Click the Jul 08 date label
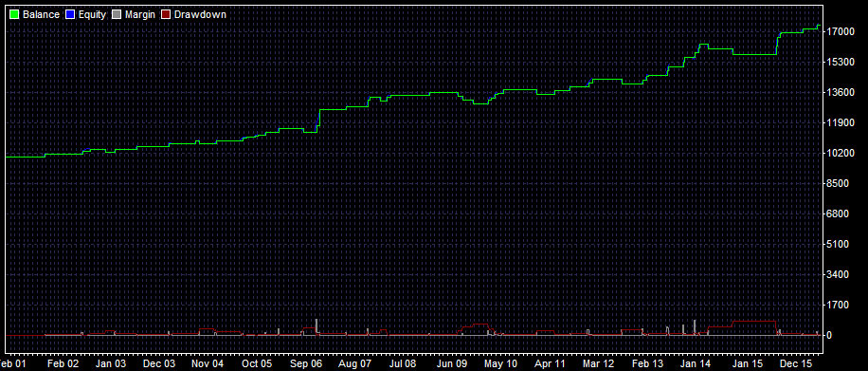 click(x=403, y=363)
